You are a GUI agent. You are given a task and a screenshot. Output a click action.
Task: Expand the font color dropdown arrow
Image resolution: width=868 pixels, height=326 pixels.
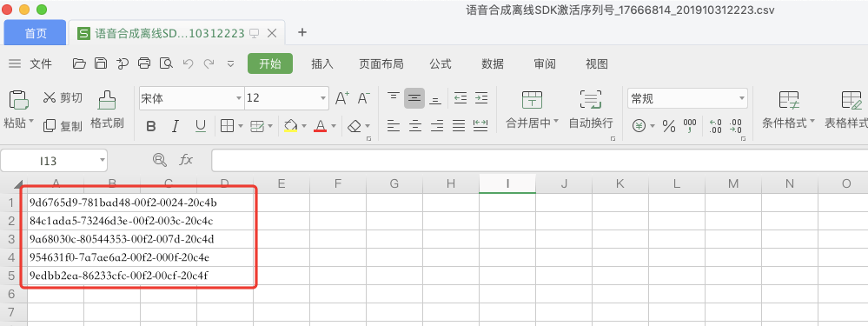click(334, 126)
